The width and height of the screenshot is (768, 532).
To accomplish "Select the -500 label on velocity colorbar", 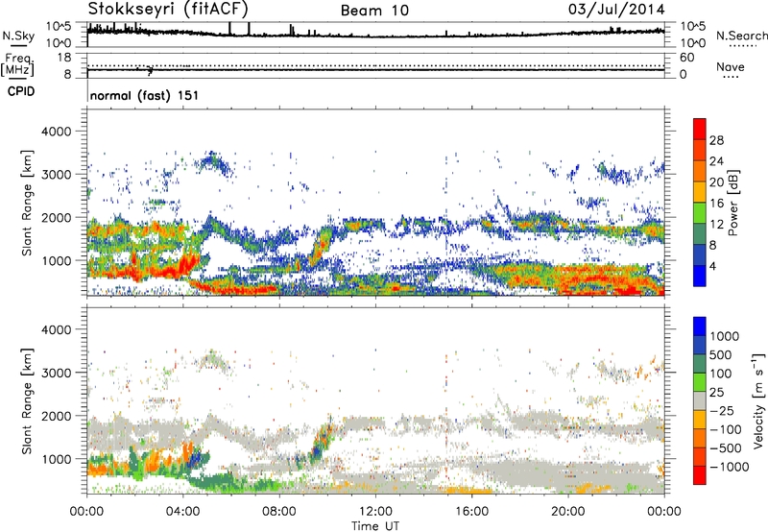I will (726, 447).
